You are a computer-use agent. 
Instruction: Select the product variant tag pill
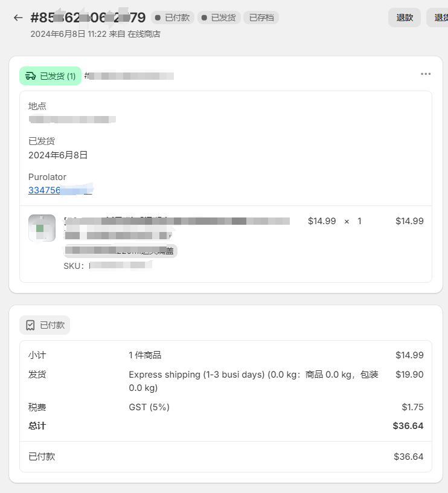(x=120, y=251)
